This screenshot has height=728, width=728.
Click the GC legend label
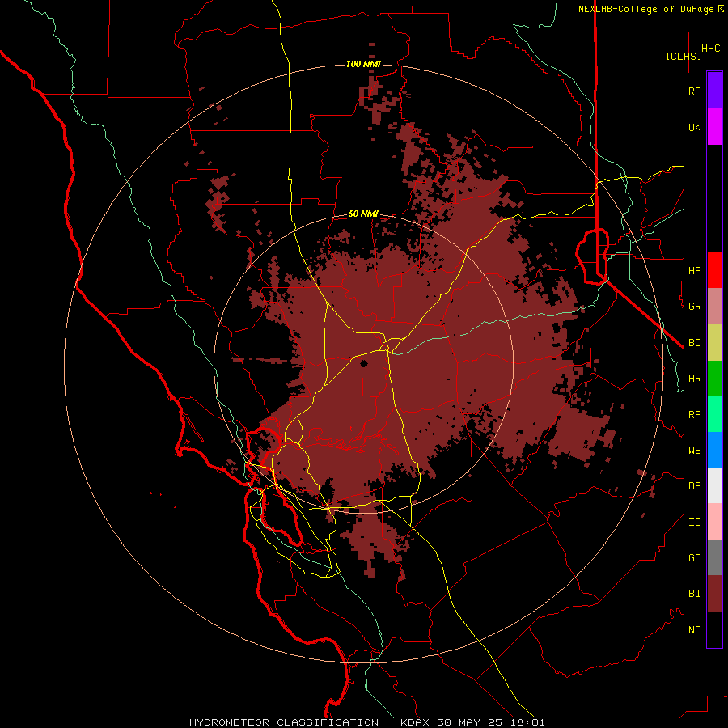click(x=694, y=557)
